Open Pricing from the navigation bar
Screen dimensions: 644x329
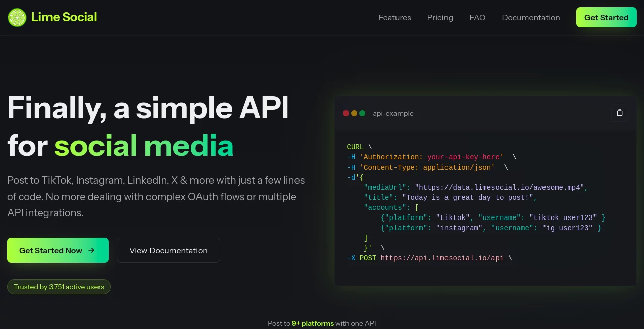[440, 17]
